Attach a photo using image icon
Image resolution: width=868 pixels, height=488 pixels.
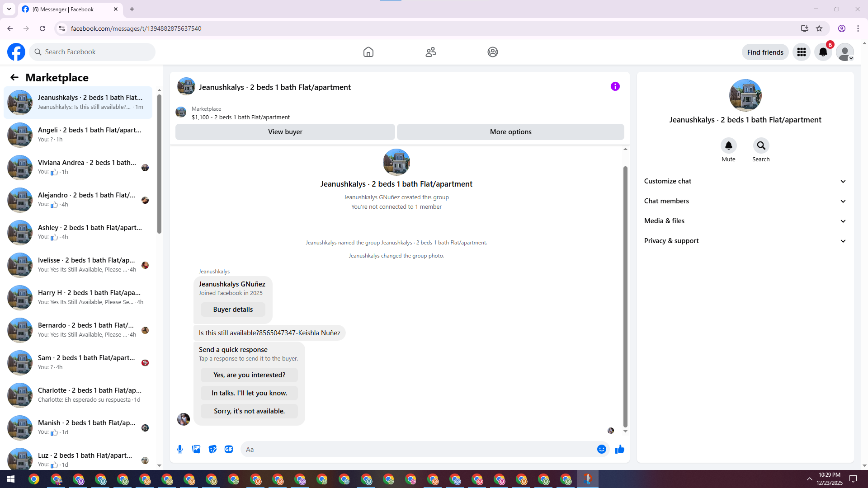coord(196,449)
